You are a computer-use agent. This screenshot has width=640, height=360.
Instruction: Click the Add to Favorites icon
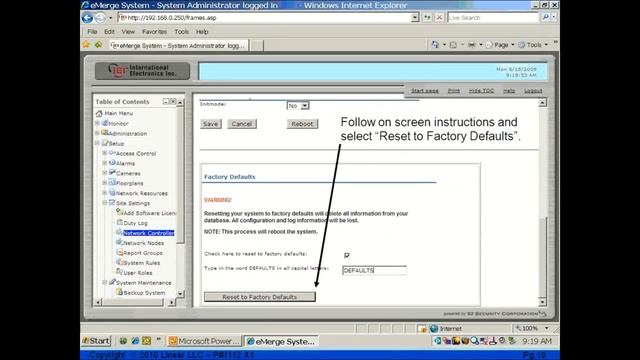[98, 44]
